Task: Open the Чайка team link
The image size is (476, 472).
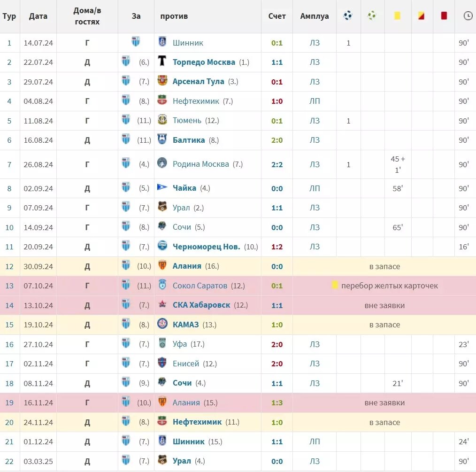Action: coord(184,188)
